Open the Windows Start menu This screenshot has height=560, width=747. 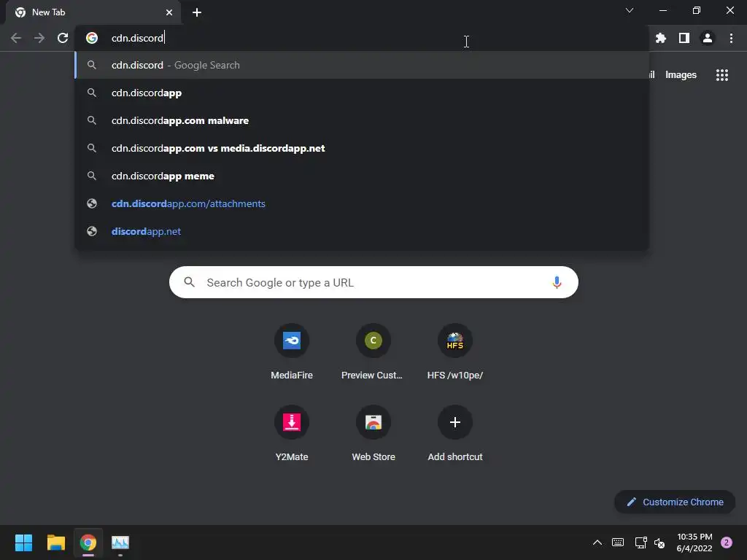click(x=23, y=542)
